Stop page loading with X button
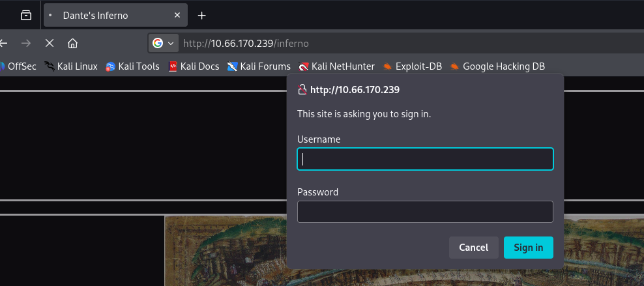This screenshot has width=644, height=286. (x=50, y=44)
